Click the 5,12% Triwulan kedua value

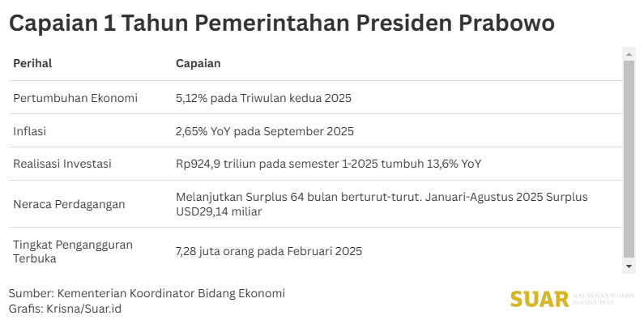pos(262,98)
